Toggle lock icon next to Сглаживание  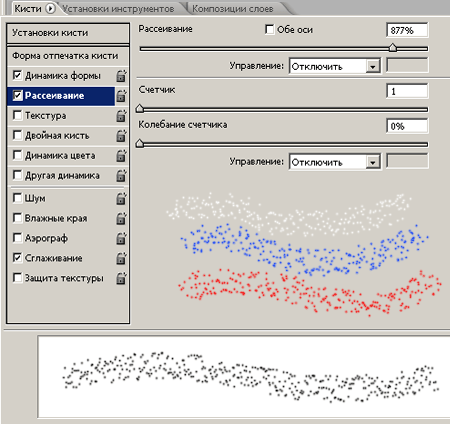coord(121,258)
